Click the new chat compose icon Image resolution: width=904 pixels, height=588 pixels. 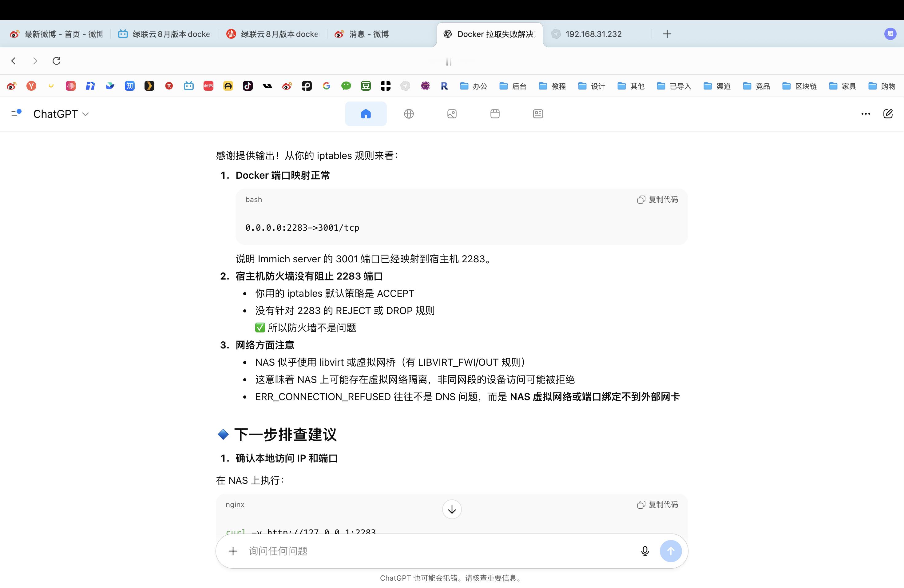[888, 113]
